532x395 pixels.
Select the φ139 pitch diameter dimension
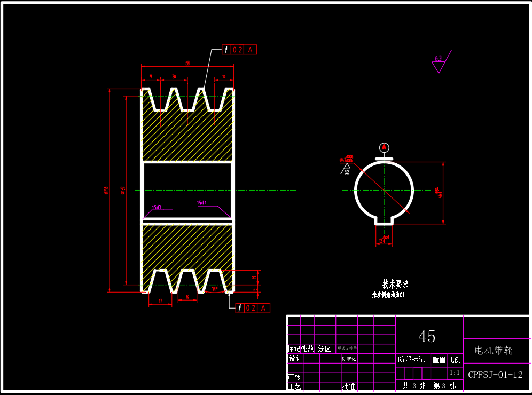(123, 190)
